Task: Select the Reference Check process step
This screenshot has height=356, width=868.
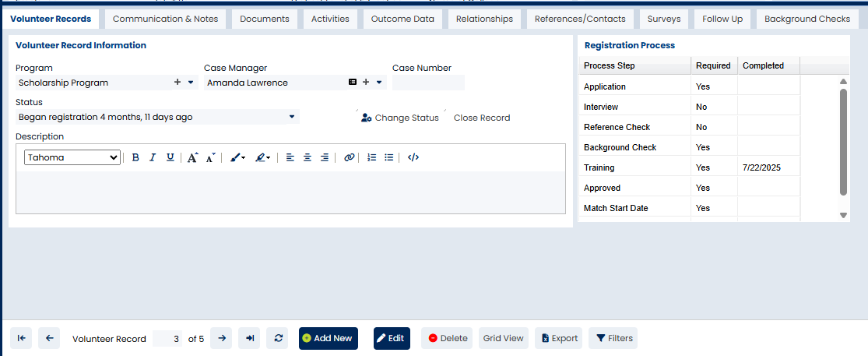Action: tap(689, 127)
